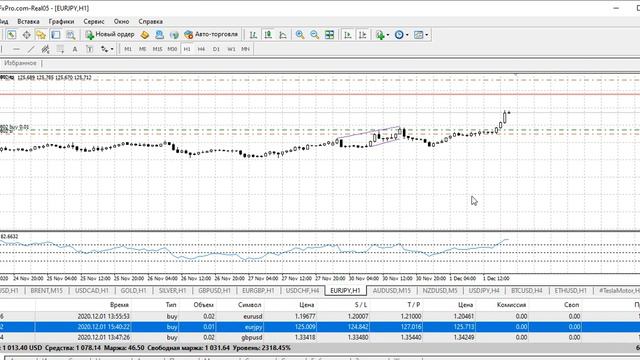Tile chart windows with grid icon
This screenshot has height=360, width=640.
[x=329, y=35]
